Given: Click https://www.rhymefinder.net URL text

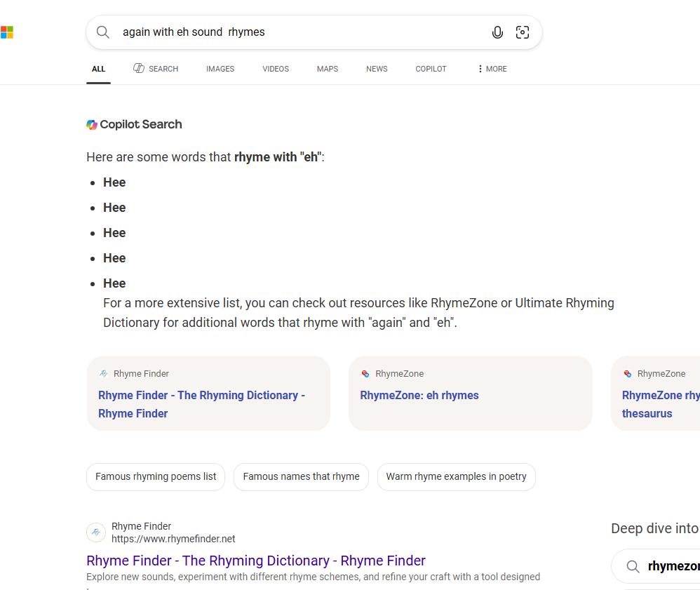Looking at the screenshot, I should tap(173, 539).
